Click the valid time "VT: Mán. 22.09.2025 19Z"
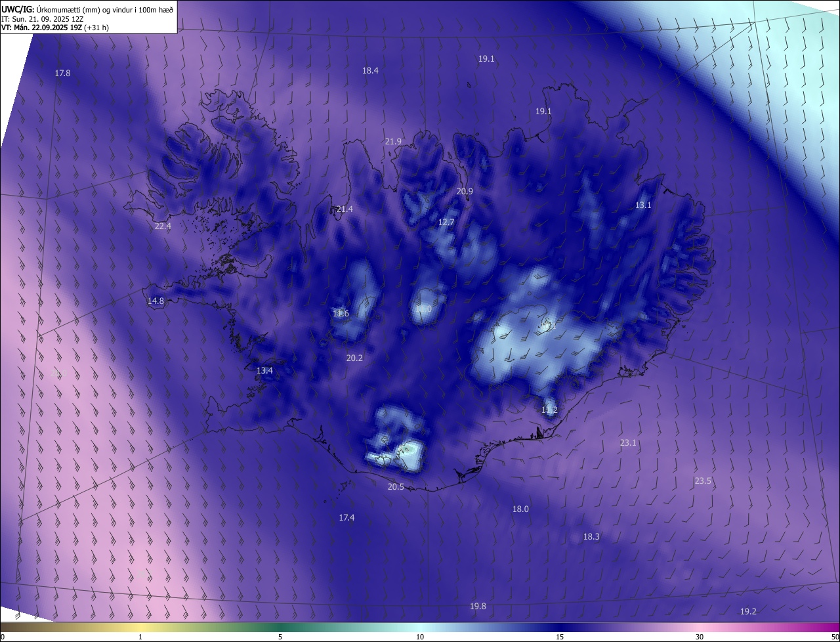840x642 pixels. coord(41,28)
